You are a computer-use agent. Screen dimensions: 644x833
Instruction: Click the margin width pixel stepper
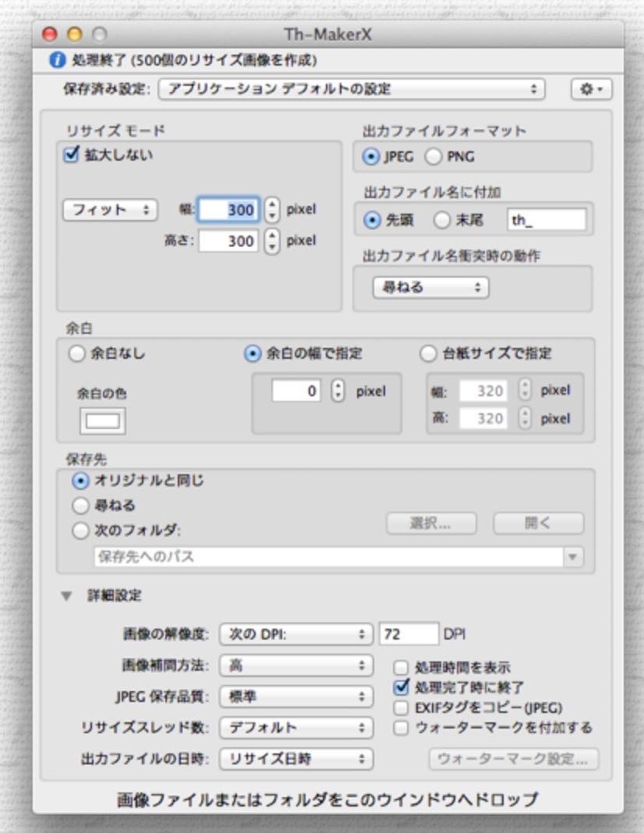pos(337,391)
